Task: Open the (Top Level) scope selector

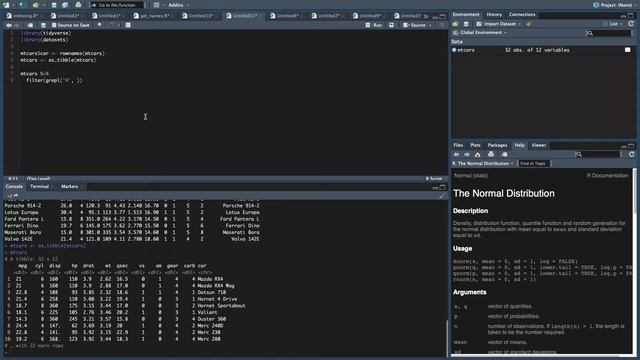Action: click(x=38, y=178)
